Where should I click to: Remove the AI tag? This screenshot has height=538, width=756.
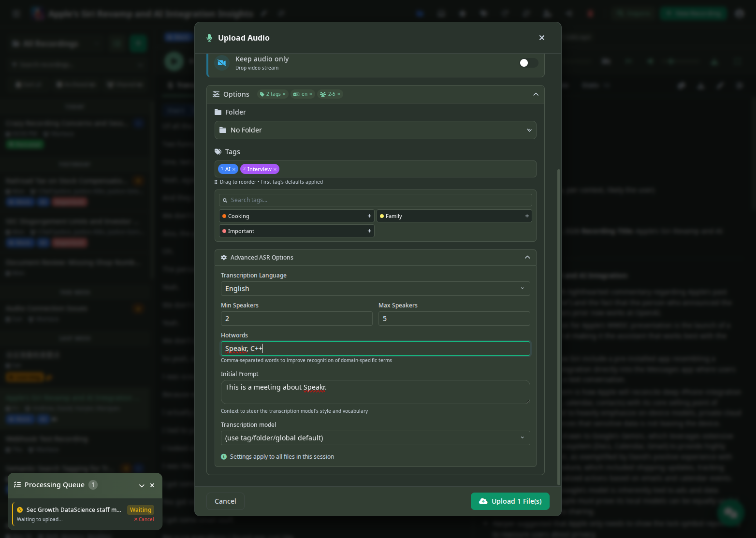(234, 169)
